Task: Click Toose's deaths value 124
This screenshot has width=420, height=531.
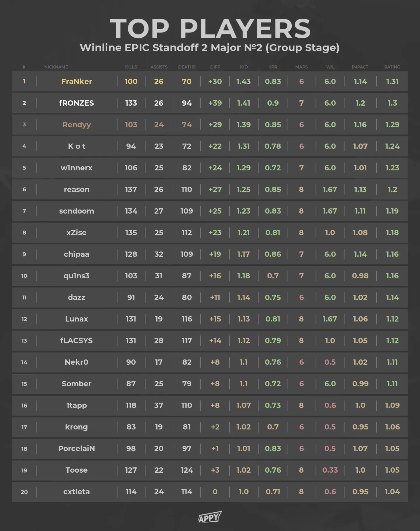Action: coord(187,470)
